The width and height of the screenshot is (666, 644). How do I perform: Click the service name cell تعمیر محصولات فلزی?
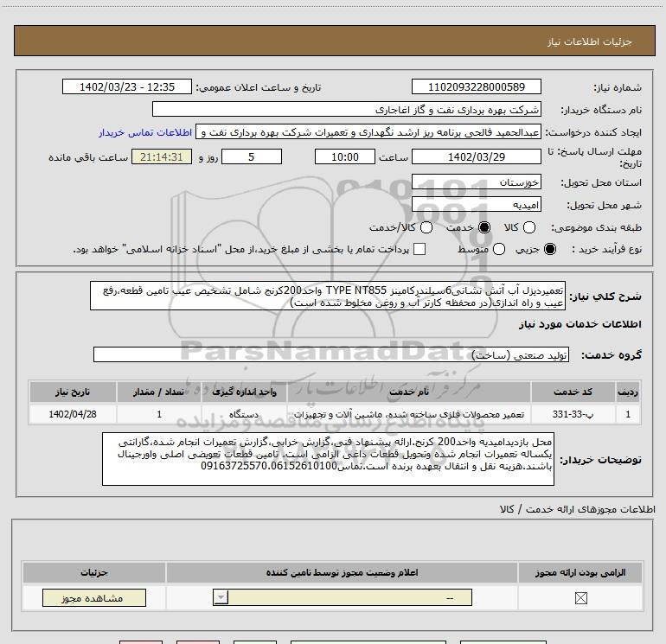pos(408,414)
